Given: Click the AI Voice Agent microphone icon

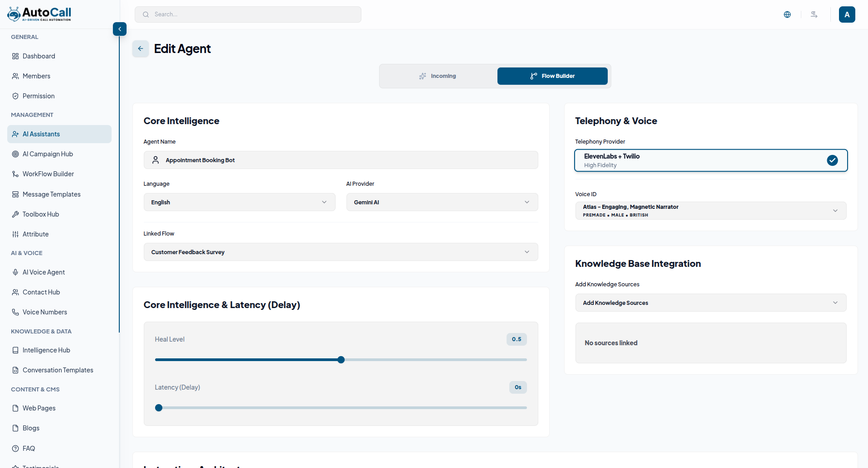Looking at the screenshot, I should pyautogui.click(x=15, y=272).
